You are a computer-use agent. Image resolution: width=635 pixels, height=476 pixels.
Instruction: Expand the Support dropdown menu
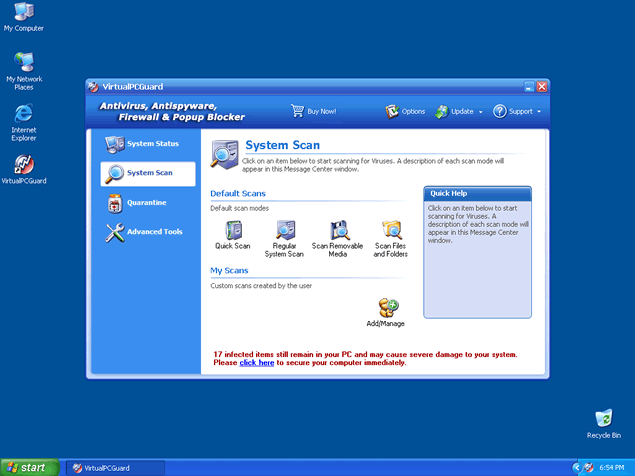pos(519,111)
